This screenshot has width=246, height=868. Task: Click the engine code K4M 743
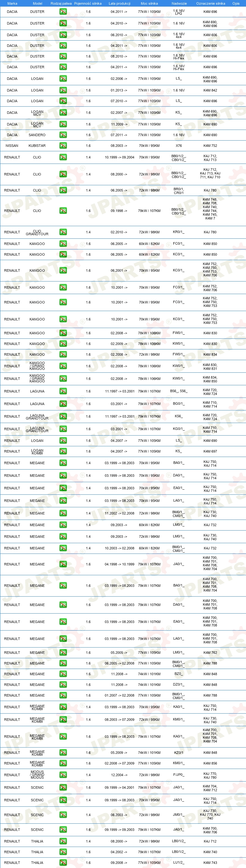point(210,863)
